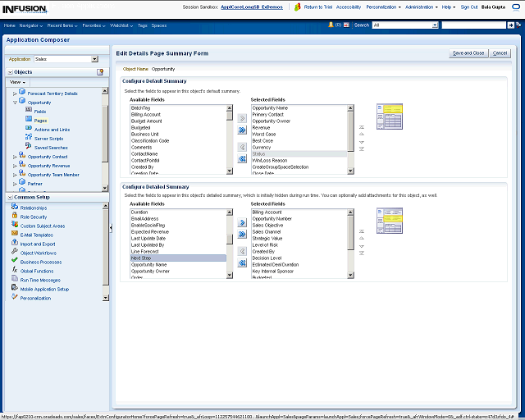Move selected field right in Detailed Summary
The height and width of the screenshot is (420, 525).
[242, 221]
